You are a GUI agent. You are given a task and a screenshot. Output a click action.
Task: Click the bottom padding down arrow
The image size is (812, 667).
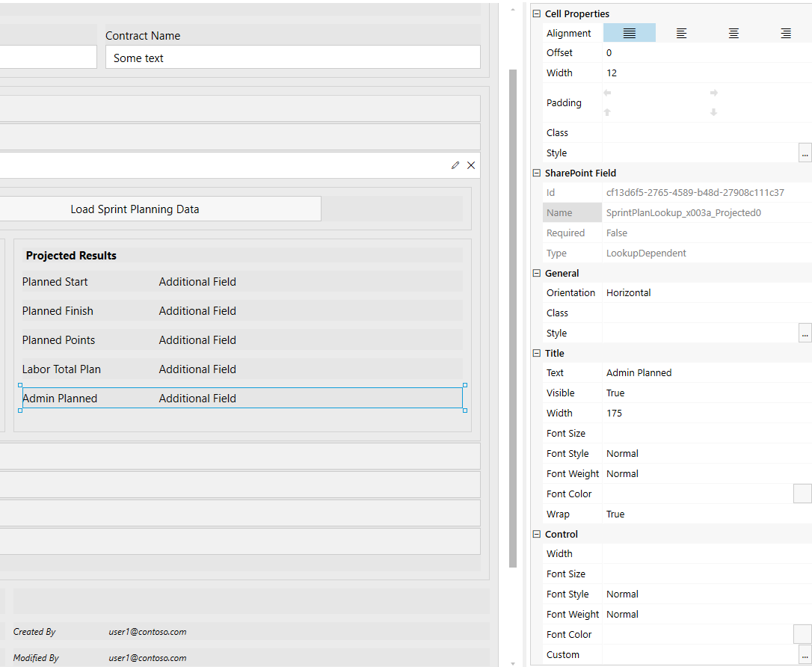pos(713,112)
